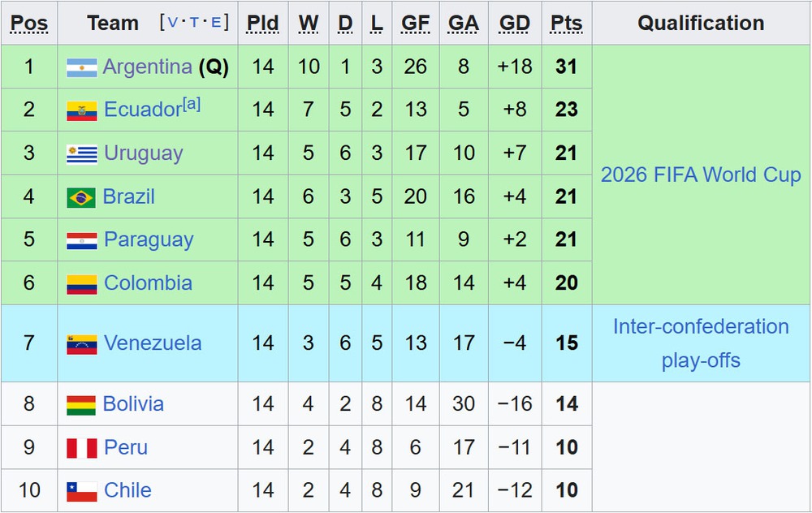Click the Ecuador flag icon

82,110
